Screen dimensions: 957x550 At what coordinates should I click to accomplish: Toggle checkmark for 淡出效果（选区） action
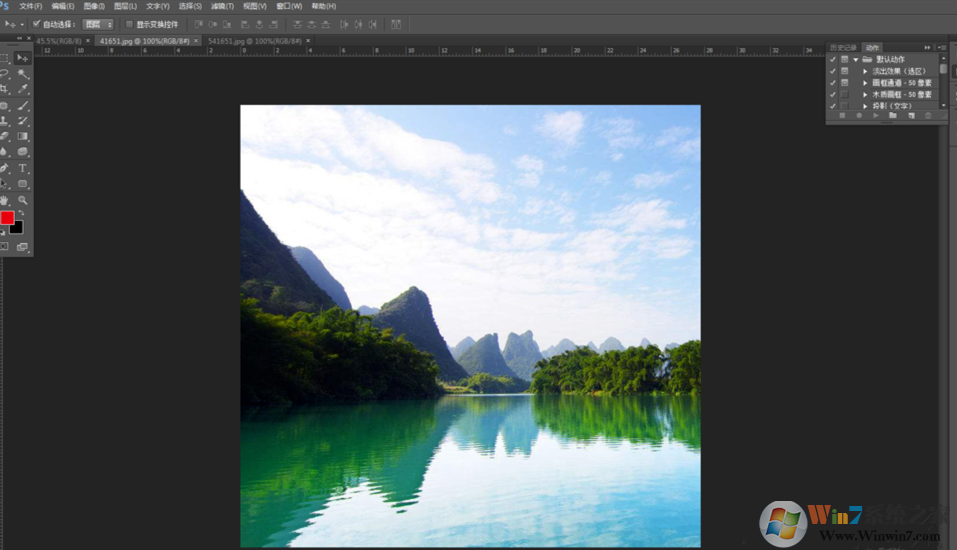(833, 71)
